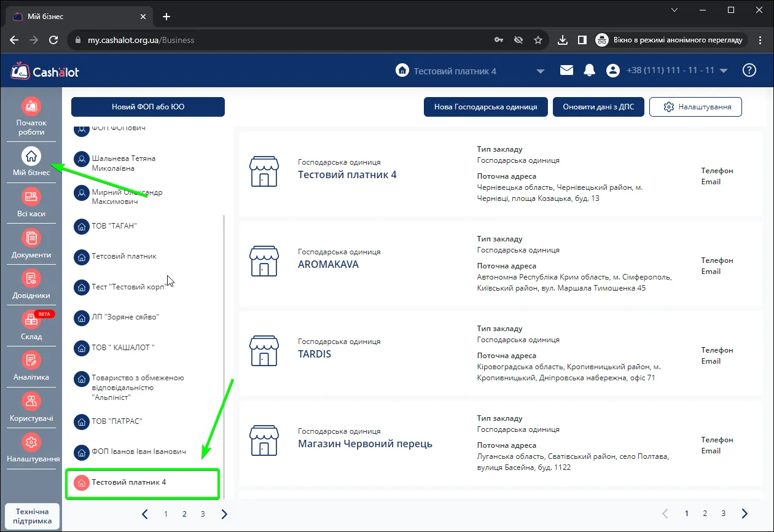Select page 1 in the payers list pagination
774x532 pixels.
click(x=166, y=514)
